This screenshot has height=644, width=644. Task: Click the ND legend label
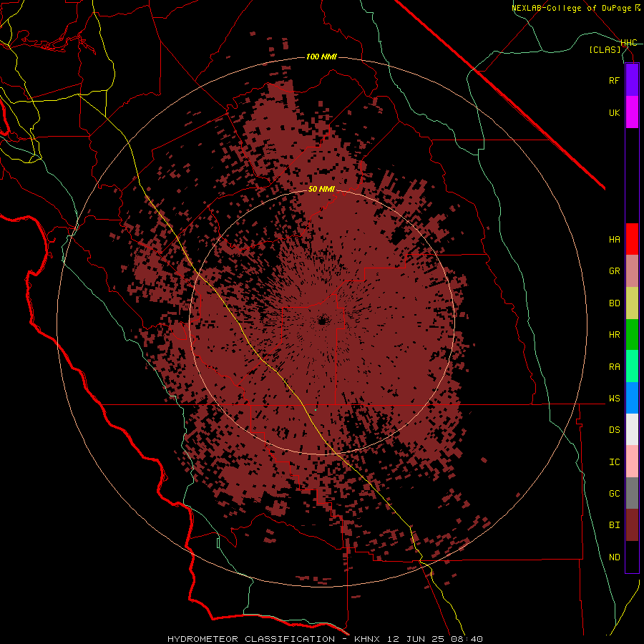point(614,557)
